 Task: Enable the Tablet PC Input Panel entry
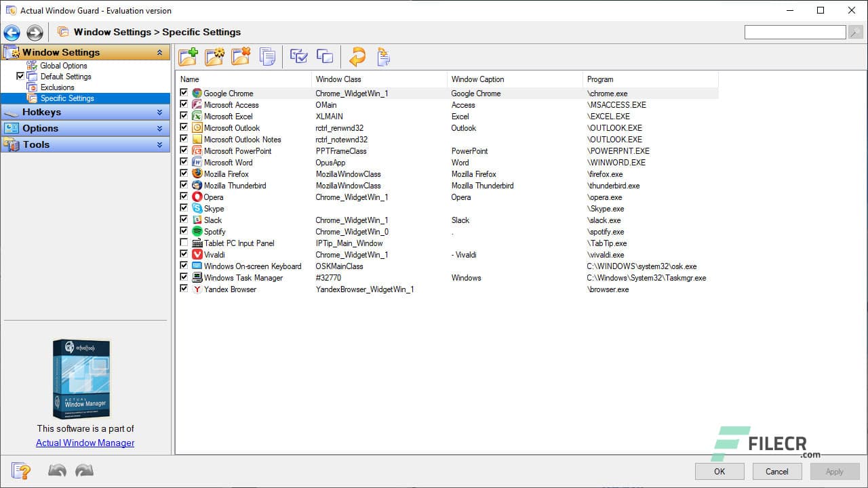point(184,243)
